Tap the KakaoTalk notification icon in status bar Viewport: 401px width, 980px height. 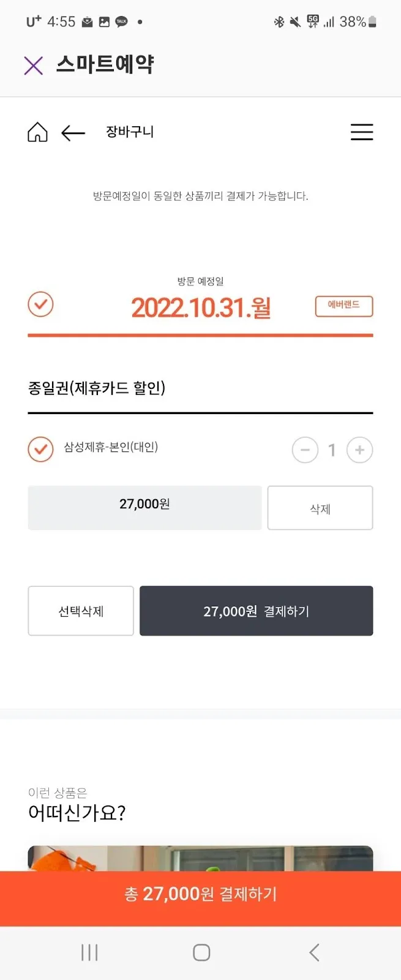coord(122,21)
